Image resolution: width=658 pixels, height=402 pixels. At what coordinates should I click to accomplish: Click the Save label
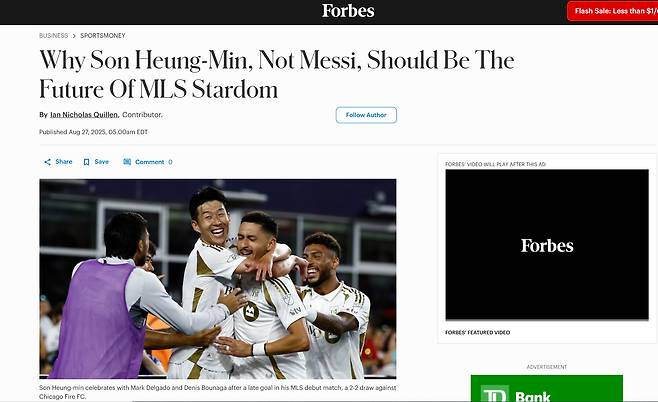coord(102,162)
